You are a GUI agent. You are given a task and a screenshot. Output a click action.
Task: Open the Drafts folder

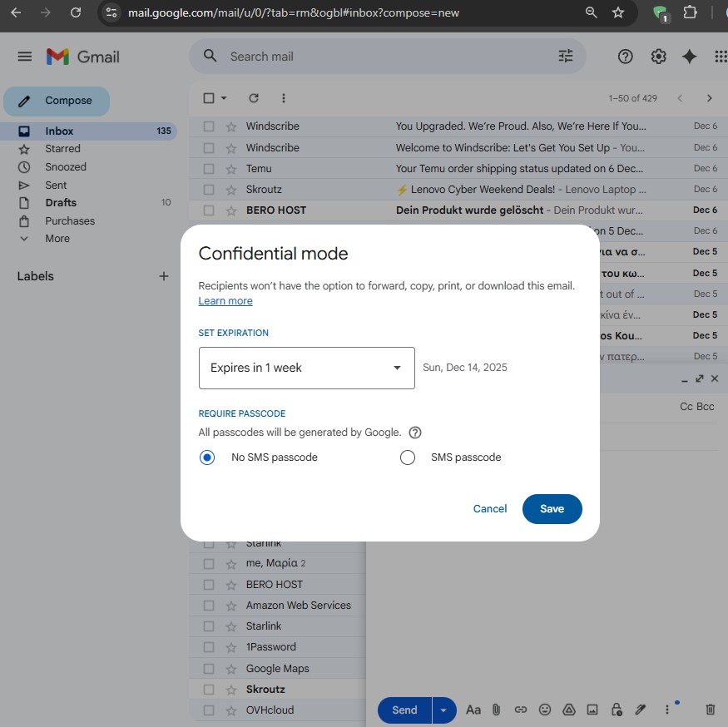coord(61,203)
